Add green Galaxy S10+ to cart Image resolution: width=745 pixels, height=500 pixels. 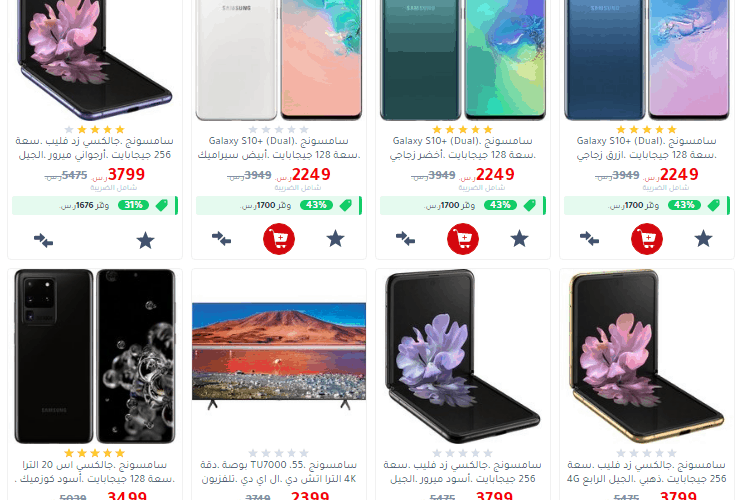463,239
